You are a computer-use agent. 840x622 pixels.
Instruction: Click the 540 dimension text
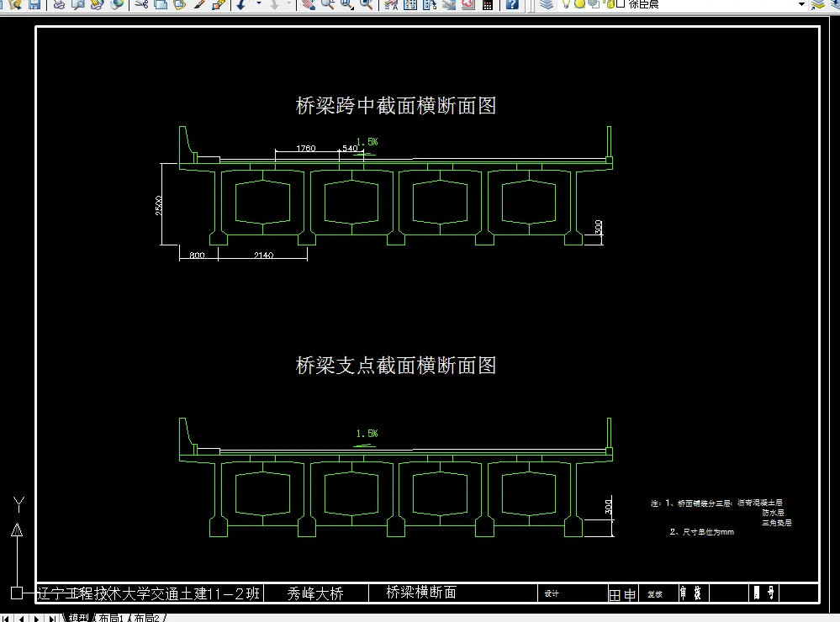(350, 149)
